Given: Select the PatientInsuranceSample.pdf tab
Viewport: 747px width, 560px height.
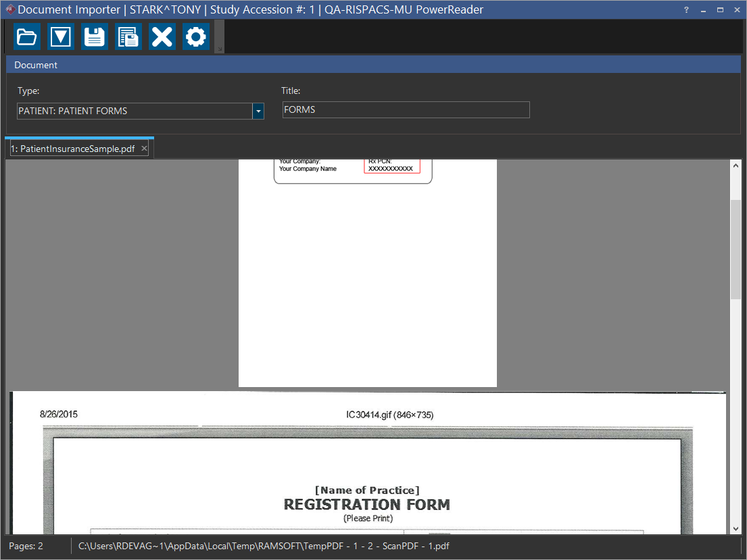Looking at the screenshot, I should (72, 149).
